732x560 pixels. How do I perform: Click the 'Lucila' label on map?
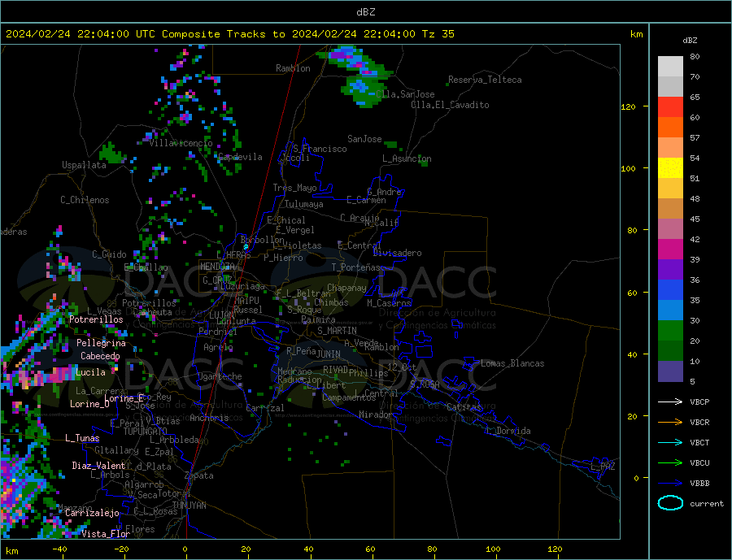(x=90, y=372)
